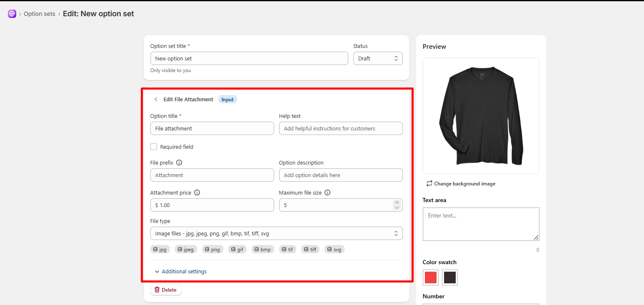Increase maximum file size with up stepper
The image size is (644, 305).
tap(397, 202)
